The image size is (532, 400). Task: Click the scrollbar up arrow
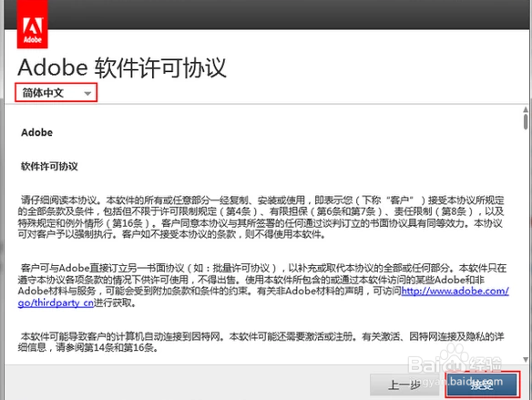pyautogui.click(x=526, y=109)
